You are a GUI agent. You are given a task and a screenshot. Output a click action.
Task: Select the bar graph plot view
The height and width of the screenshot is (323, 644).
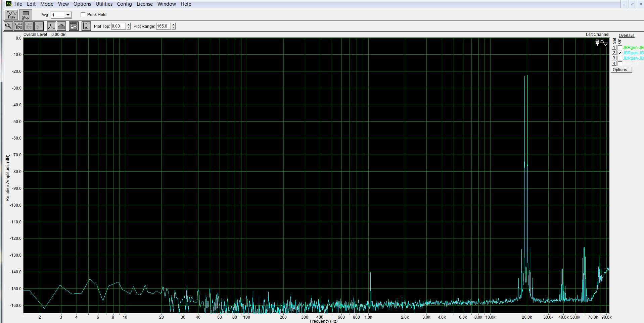(61, 26)
